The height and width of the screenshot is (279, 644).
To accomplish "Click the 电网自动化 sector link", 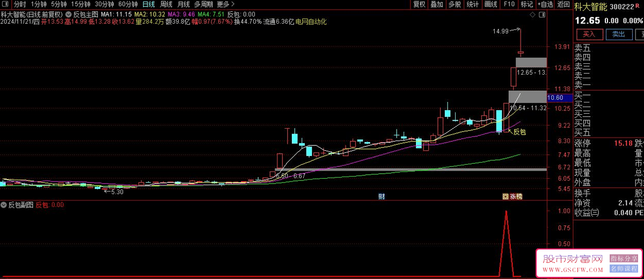I will [311, 22].
